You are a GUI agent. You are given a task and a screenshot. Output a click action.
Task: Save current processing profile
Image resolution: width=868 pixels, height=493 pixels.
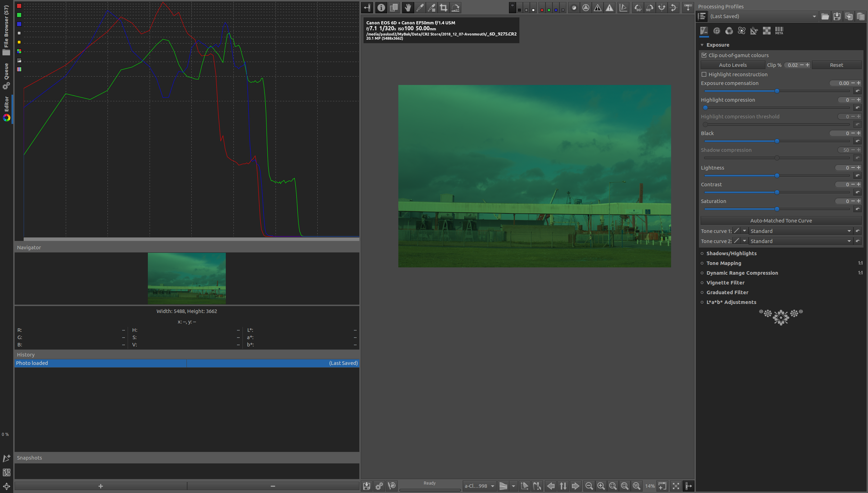click(x=837, y=16)
